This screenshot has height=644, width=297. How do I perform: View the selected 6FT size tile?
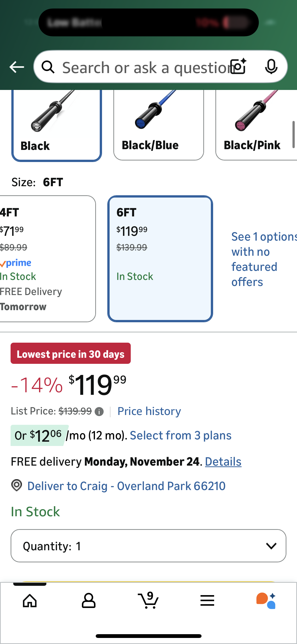(x=160, y=257)
